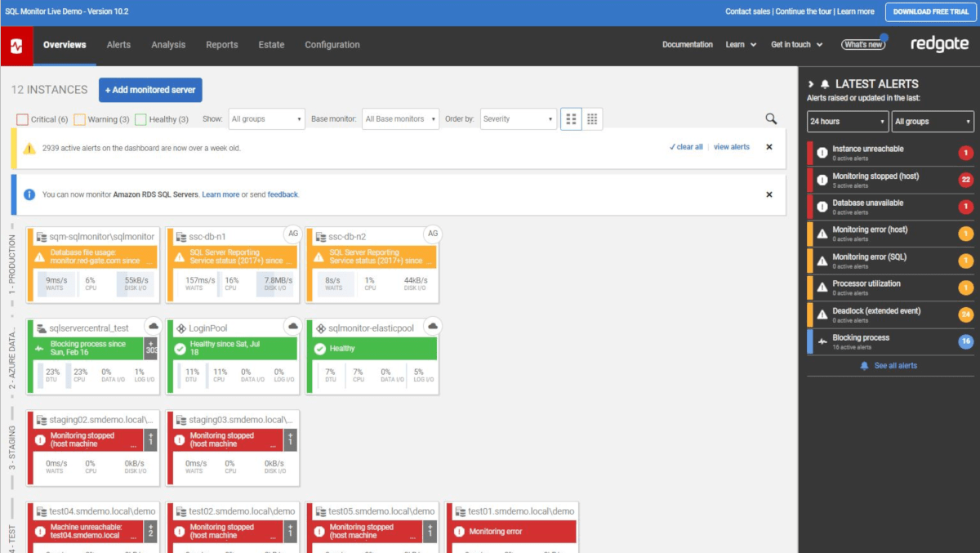This screenshot has width=980, height=553.
Task: Collapse the Latest Alerts panel chevron
Action: [x=811, y=84]
